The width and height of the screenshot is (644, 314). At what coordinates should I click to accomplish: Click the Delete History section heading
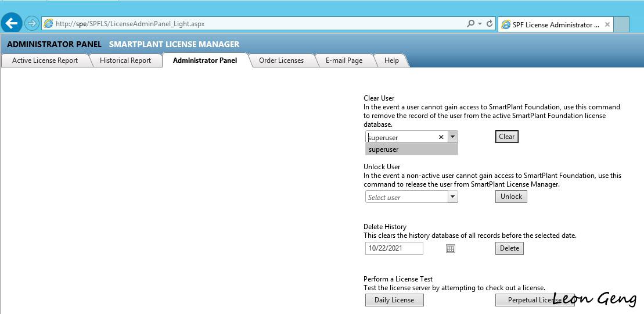tap(385, 227)
